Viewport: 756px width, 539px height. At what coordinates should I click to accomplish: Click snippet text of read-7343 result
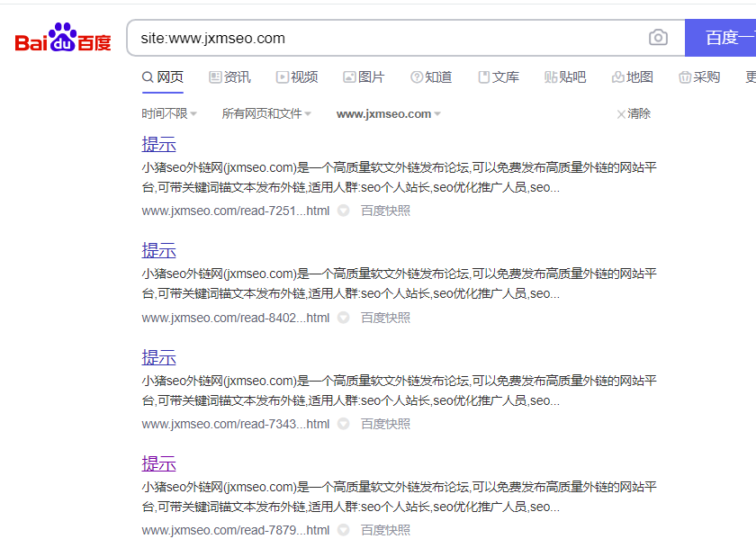click(400, 391)
